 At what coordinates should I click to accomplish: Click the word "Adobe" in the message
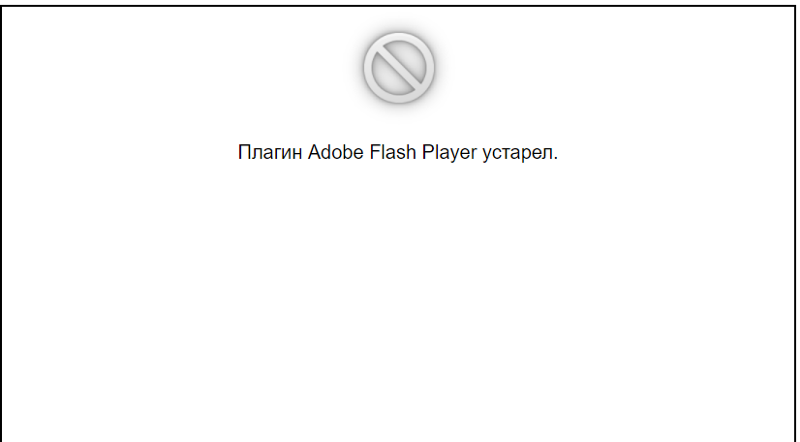336,152
